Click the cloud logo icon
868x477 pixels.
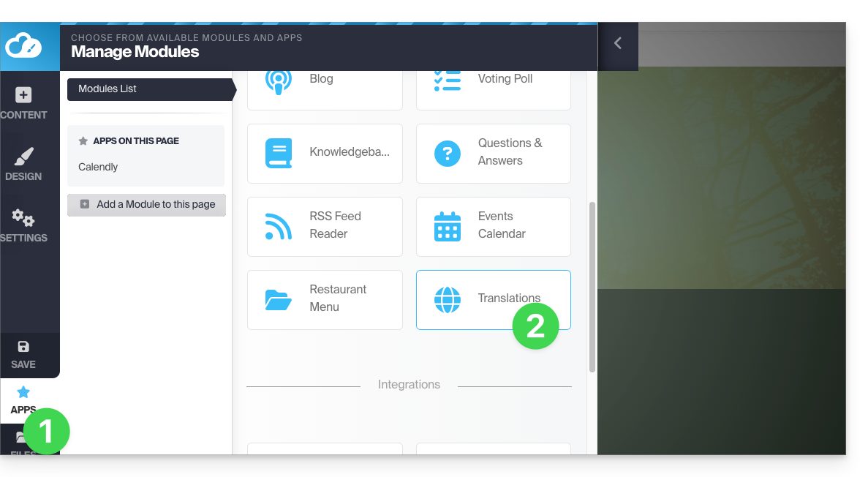(x=23, y=45)
